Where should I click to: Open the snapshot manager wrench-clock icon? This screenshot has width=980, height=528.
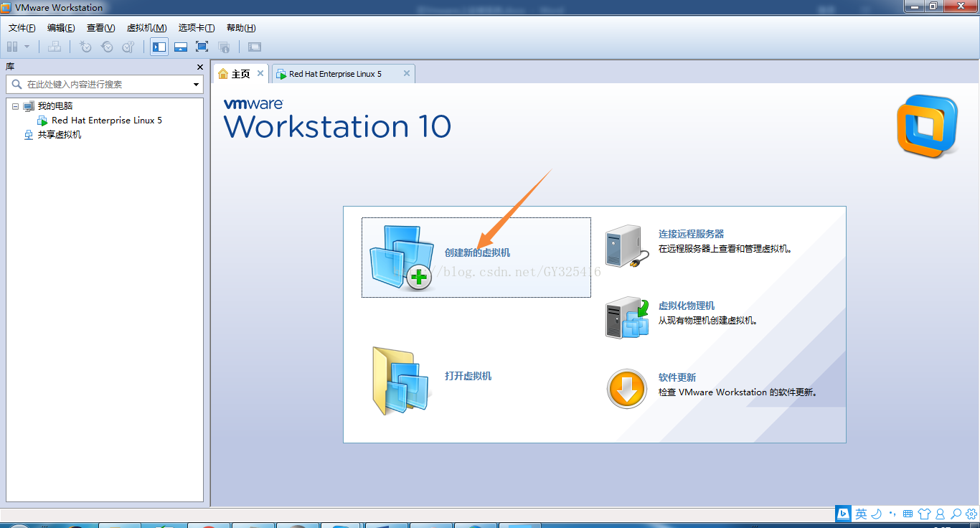128,47
